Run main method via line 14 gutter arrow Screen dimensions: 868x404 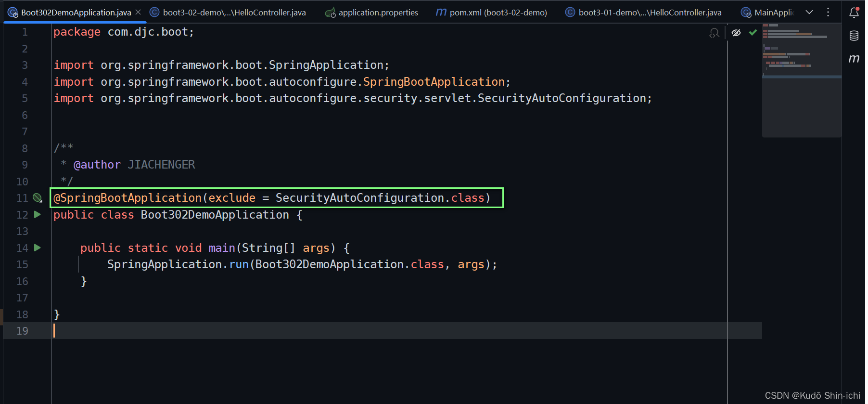(x=38, y=248)
